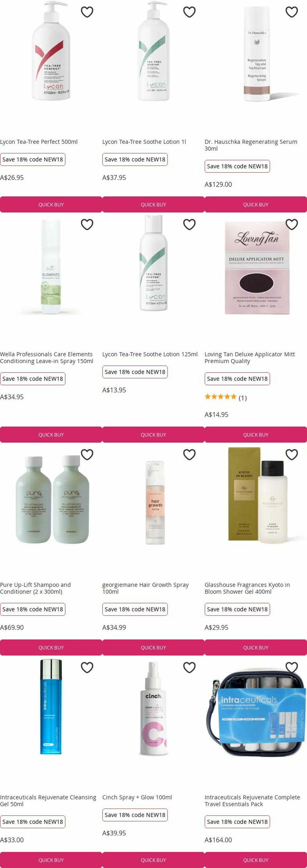Open georgiemane Hair Growth Spray product image
This screenshot has height=868, width=307.
155,502
